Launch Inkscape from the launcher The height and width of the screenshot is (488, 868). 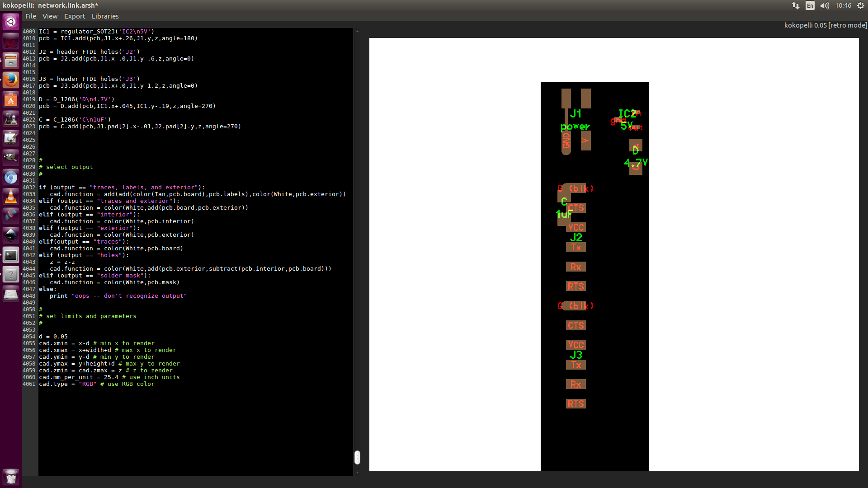[11, 235]
